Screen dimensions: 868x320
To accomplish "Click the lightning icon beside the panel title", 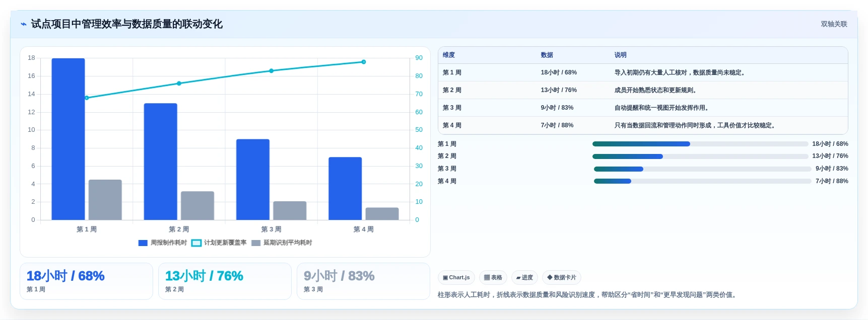I will tap(24, 24).
